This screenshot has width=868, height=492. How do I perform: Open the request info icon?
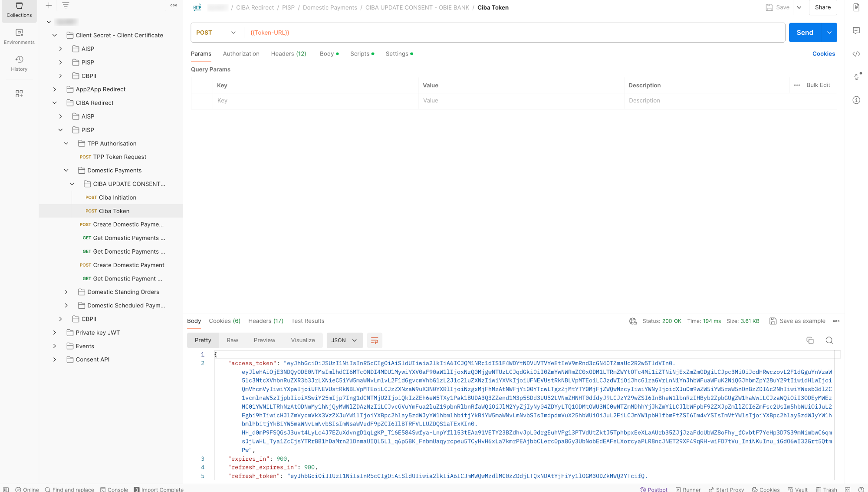point(856,100)
